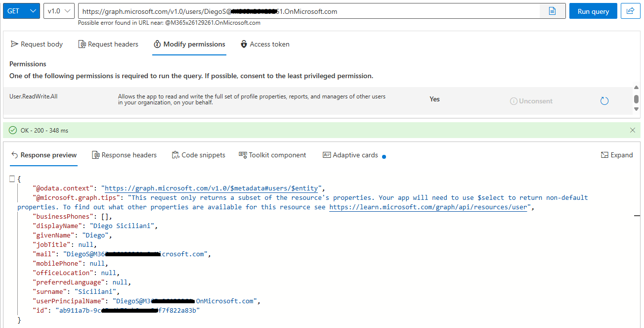Screen dimensions: 644x328
Task: Open the Response headers tab
Action: coord(124,155)
